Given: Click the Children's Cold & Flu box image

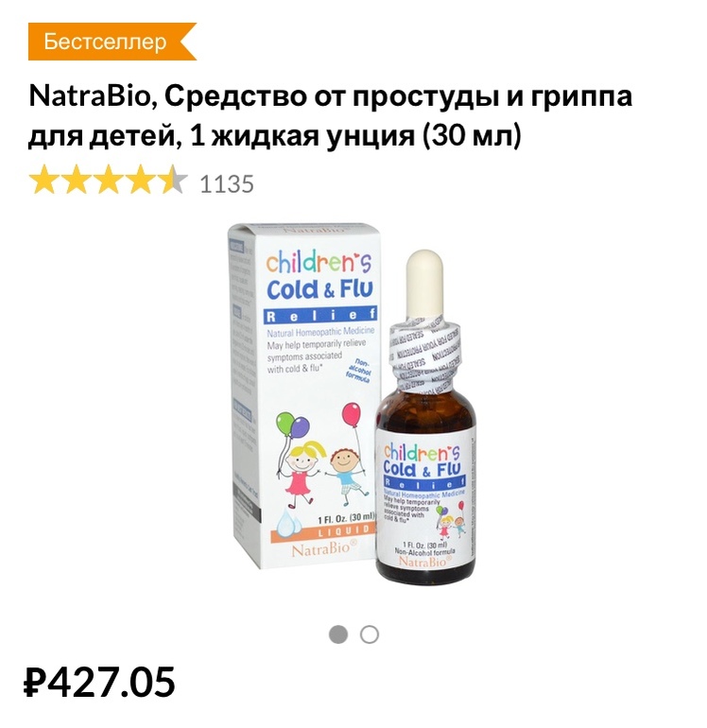Looking at the screenshot, I should tap(302, 395).
